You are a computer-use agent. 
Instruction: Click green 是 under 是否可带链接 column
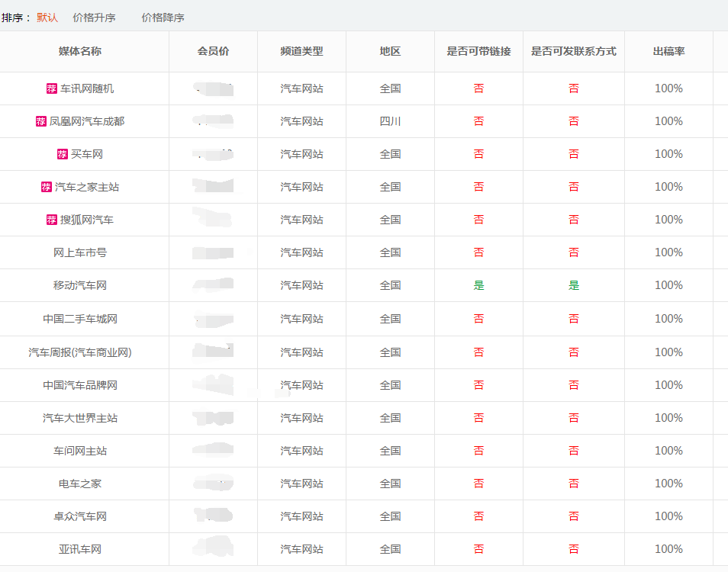[x=478, y=285]
